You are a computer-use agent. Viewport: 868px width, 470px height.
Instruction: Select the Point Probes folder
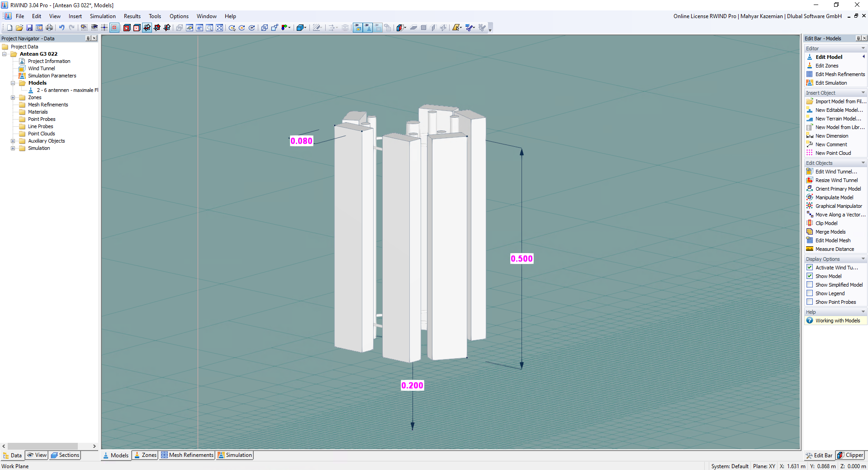pos(42,119)
